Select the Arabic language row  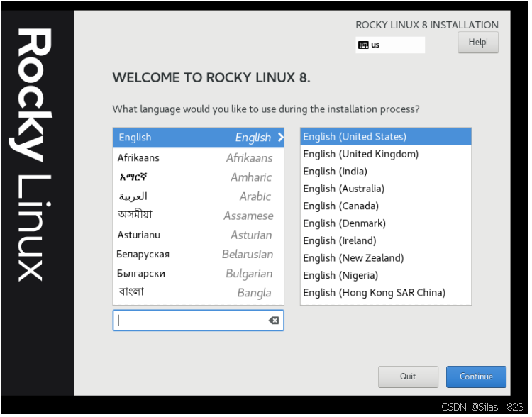point(199,197)
